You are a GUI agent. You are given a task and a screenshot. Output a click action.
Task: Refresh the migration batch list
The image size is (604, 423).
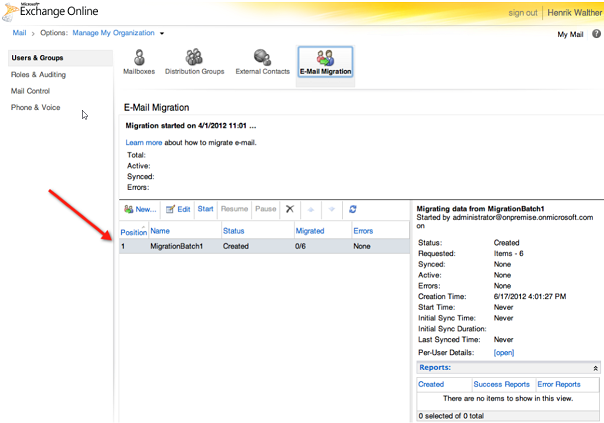352,209
